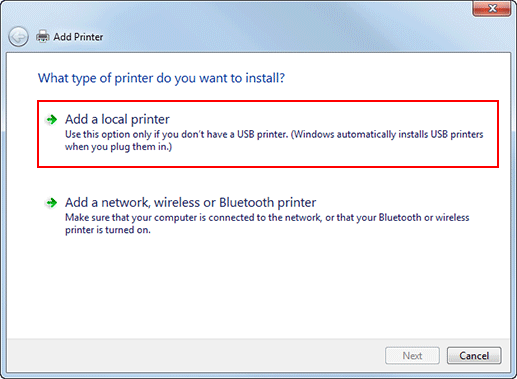Click green arrow next to Add a local printer
This screenshot has height=379, width=517.
click(52, 119)
